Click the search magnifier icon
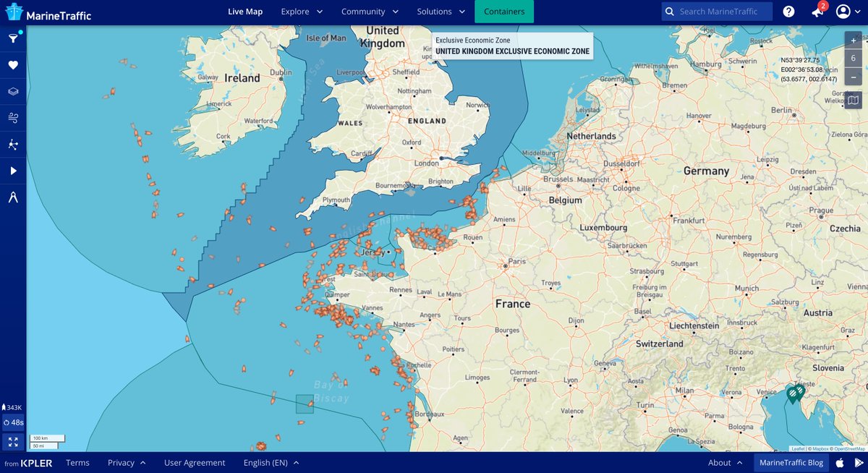 click(x=670, y=12)
